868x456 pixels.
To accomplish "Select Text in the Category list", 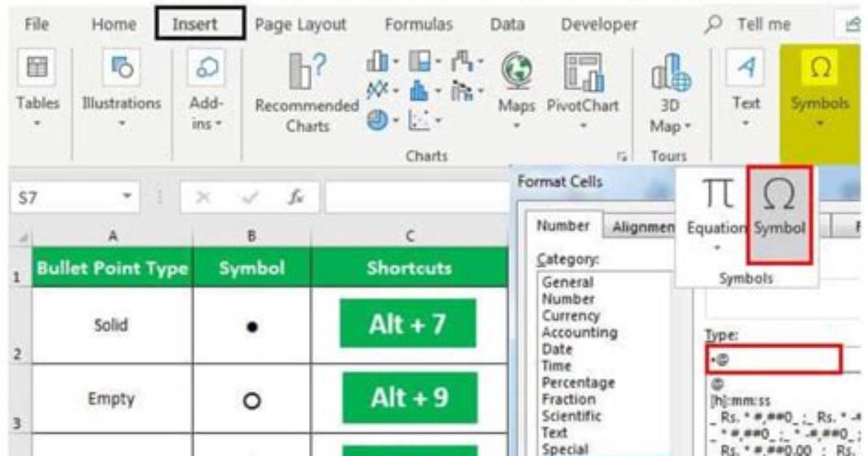I will (x=554, y=432).
